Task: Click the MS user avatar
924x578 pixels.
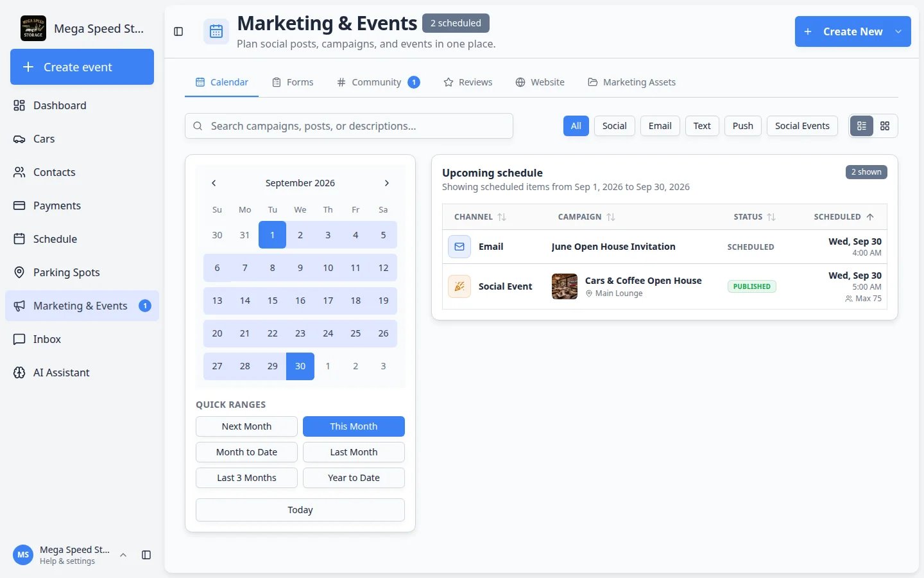Action: pos(23,555)
